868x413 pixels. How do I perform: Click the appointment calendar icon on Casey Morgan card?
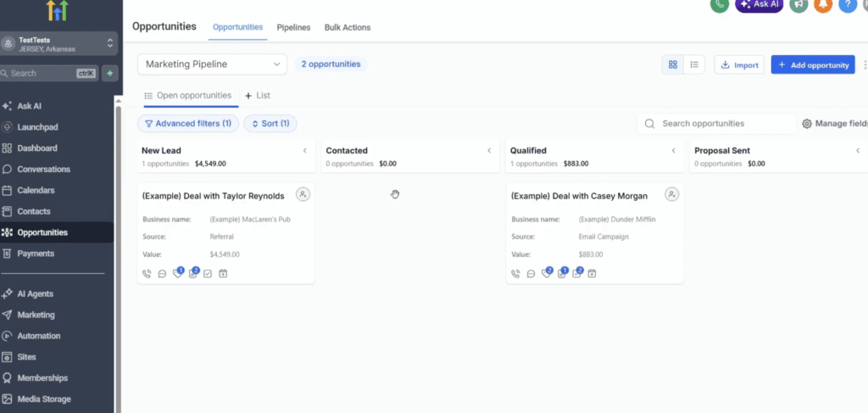point(592,273)
